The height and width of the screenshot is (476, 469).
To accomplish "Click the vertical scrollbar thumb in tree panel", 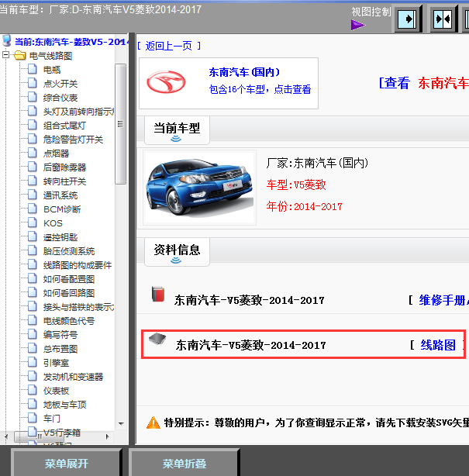I will click(120, 124).
